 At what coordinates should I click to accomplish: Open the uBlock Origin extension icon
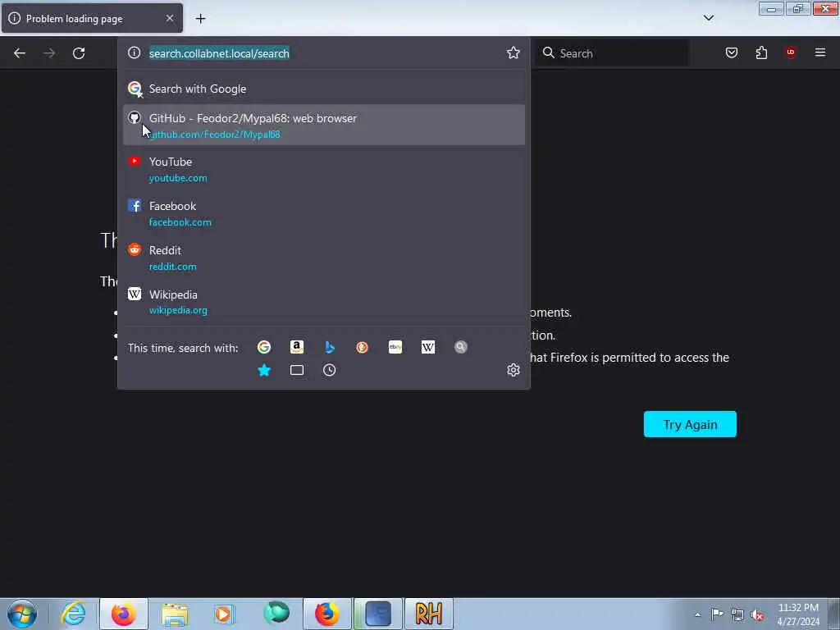pos(790,52)
